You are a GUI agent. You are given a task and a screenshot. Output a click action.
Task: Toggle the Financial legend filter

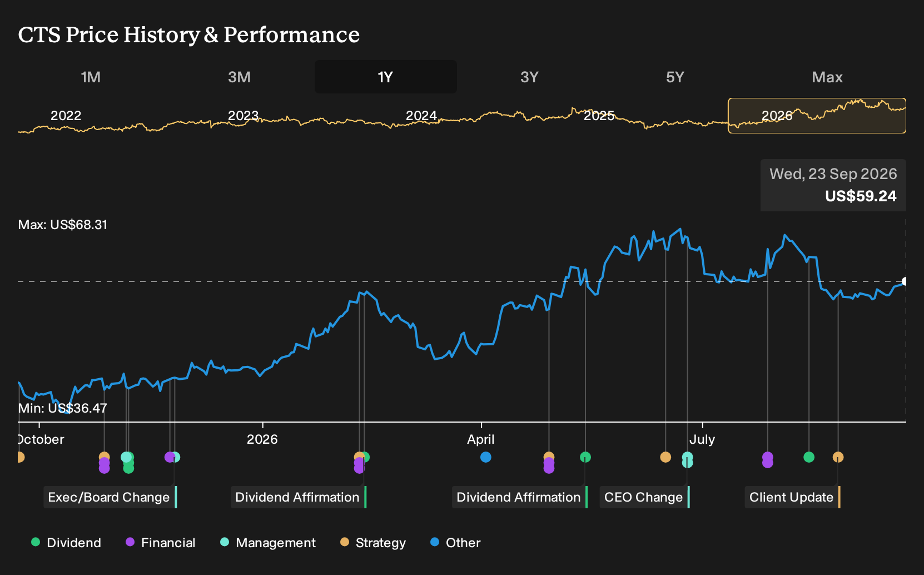160,543
